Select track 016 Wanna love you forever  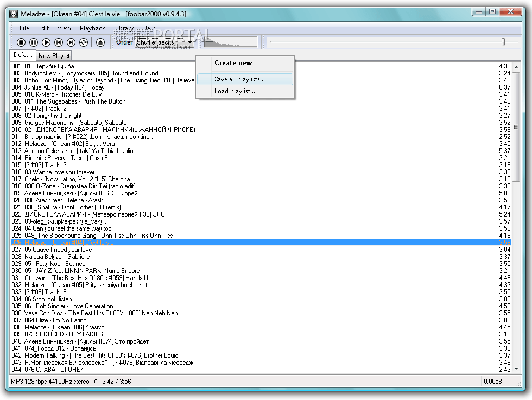(x=261, y=172)
